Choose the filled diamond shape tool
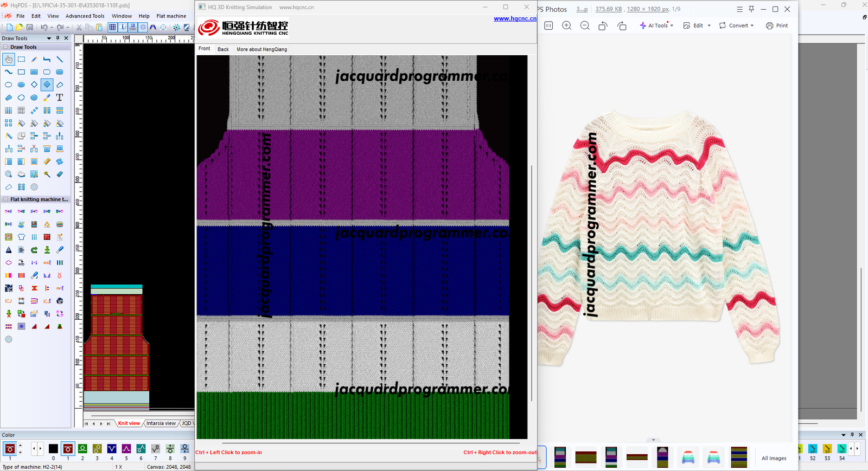The width and height of the screenshot is (868, 471). coord(47,85)
